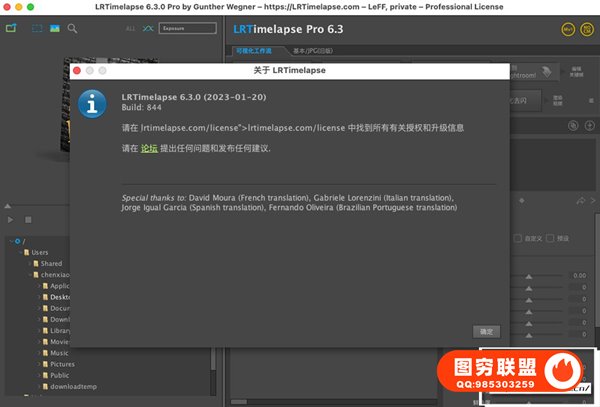Open the 论坛 forum link
The width and height of the screenshot is (600, 407).
pyautogui.click(x=149, y=148)
